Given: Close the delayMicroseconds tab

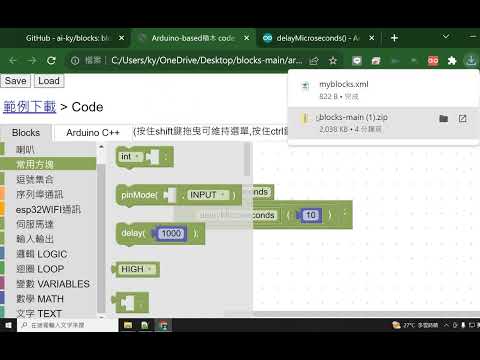Looking at the screenshot, I should [x=372, y=38].
